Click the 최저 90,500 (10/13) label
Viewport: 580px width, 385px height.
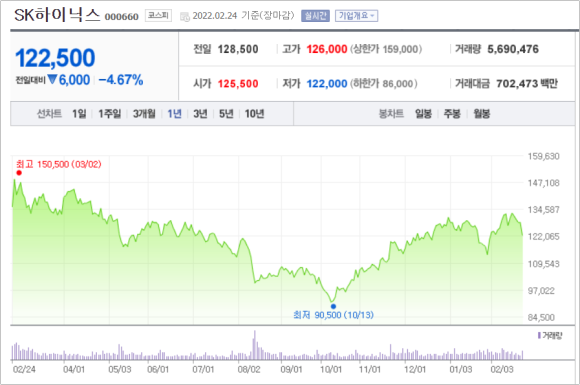333,315
